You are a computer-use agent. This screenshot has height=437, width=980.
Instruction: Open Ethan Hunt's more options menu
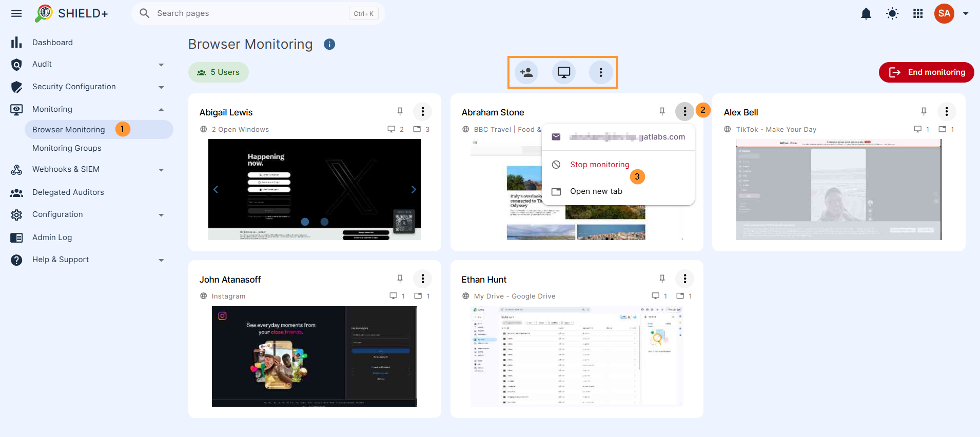pyautogui.click(x=685, y=279)
